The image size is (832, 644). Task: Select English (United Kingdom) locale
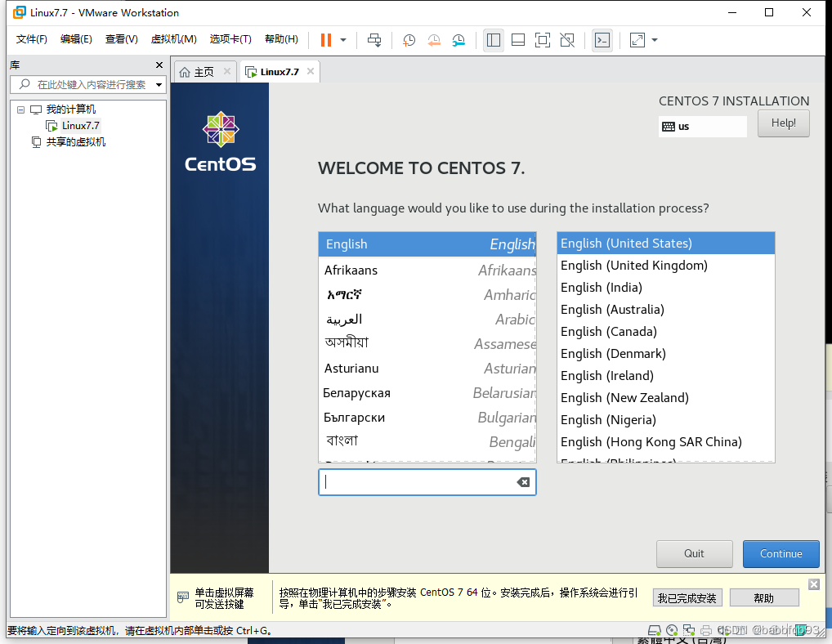click(x=666, y=266)
